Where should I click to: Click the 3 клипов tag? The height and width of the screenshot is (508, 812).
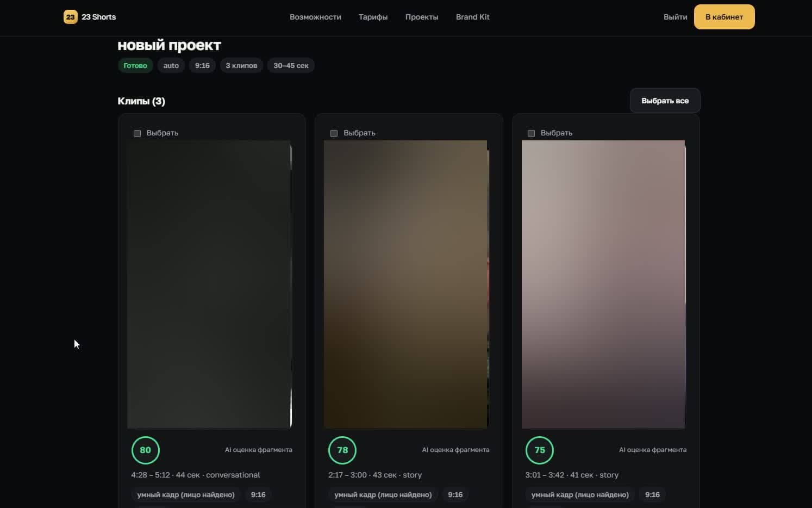pyautogui.click(x=241, y=65)
